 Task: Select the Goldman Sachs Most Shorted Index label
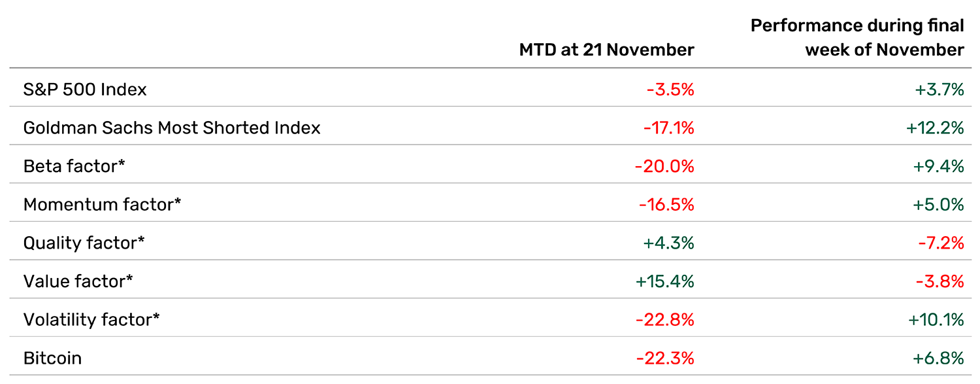pyautogui.click(x=172, y=128)
